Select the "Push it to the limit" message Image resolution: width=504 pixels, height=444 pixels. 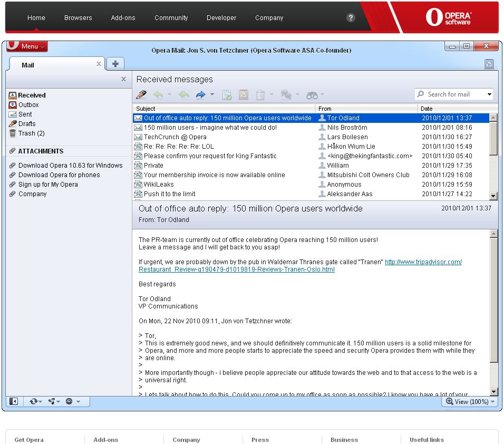pos(311,194)
